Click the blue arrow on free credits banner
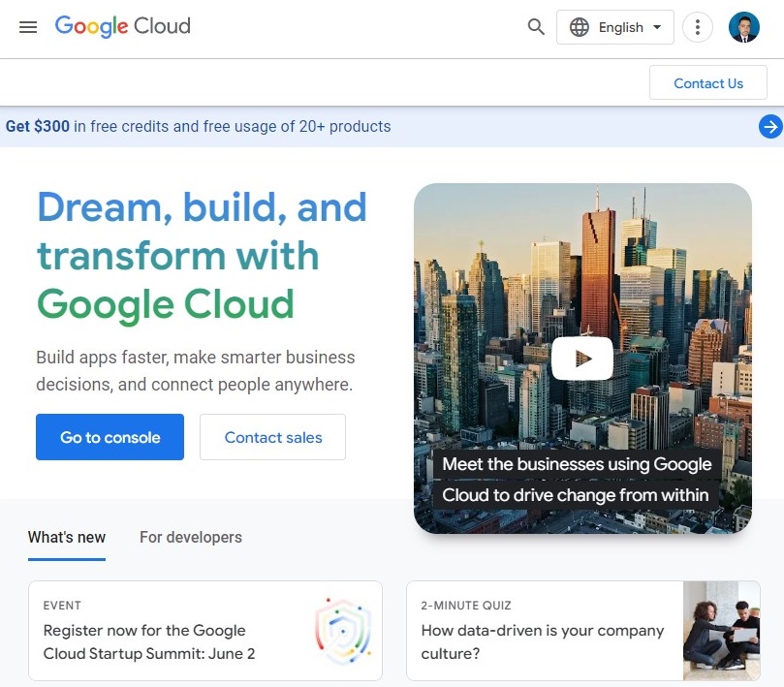The image size is (784, 687). (770, 127)
